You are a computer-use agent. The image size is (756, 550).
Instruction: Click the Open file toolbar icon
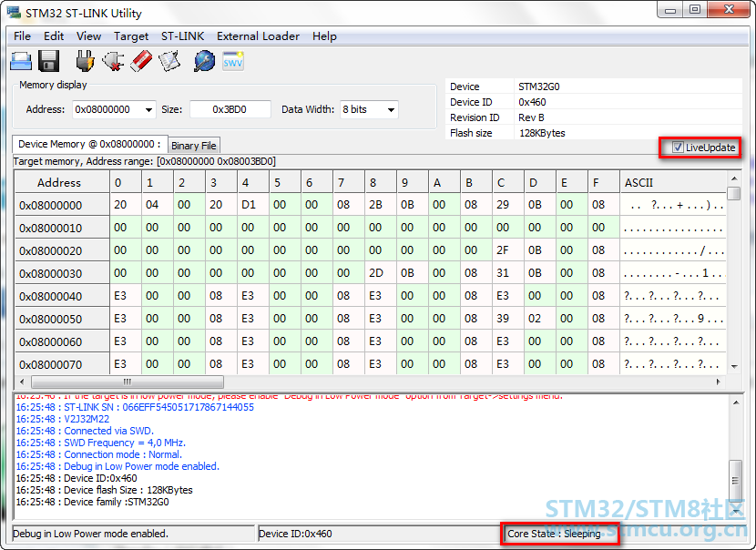coord(21,61)
